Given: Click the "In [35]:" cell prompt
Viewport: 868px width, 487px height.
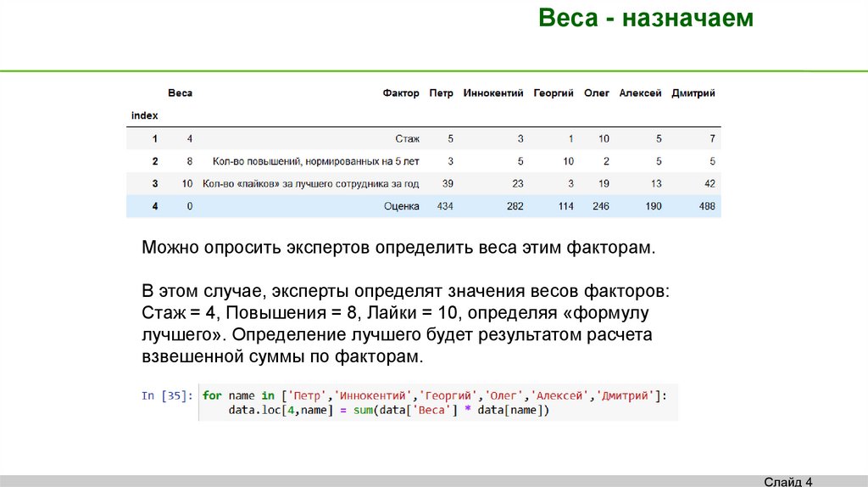Looking at the screenshot, I should (167, 395).
